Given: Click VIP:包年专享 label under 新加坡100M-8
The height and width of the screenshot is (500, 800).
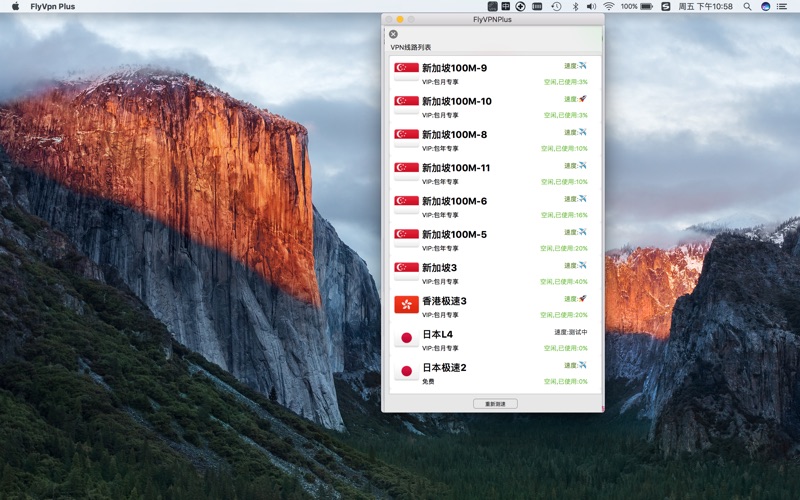Looking at the screenshot, I should click(x=440, y=148).
